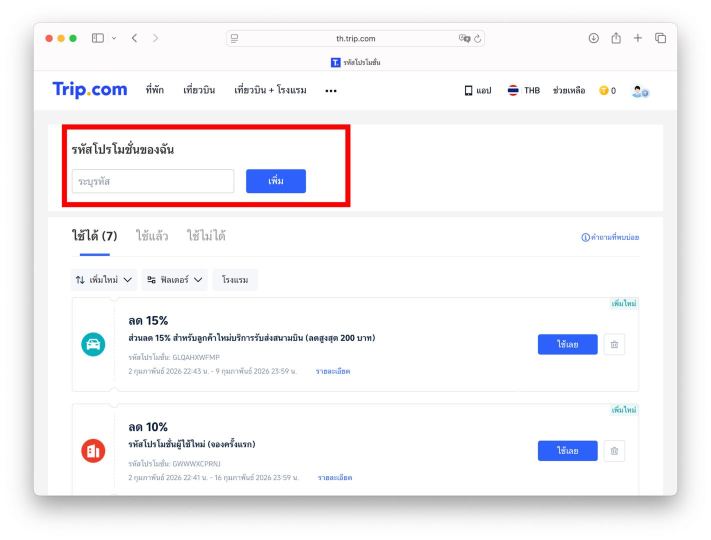Image resolution: width=711 pixels, height=540 pixels.
Task: Delete the ลด 15% coupon with trash icon
Action: pos(614,345)
